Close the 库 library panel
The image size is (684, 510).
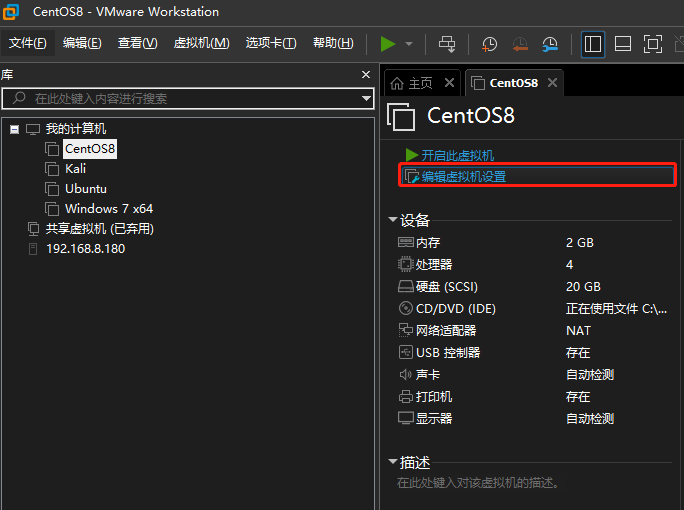click(366, 75)
